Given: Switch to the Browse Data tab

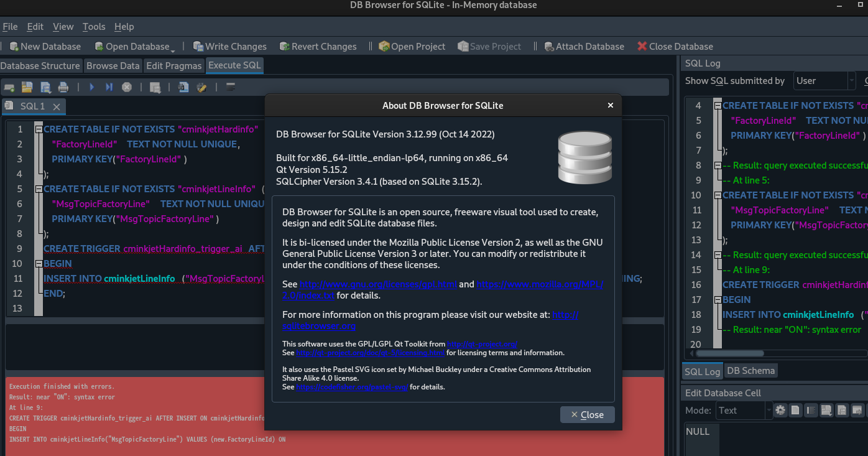Looking at the screenshot, I should (x=113, y=65).
